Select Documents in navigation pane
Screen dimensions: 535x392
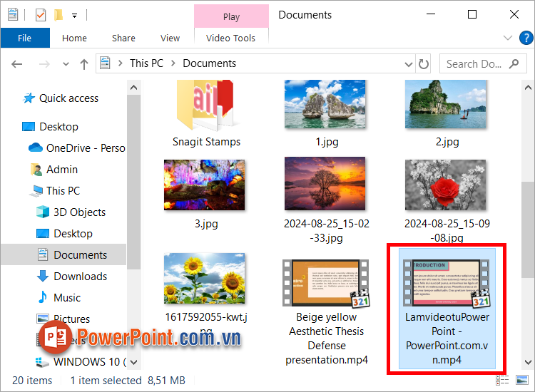(63, 254)
